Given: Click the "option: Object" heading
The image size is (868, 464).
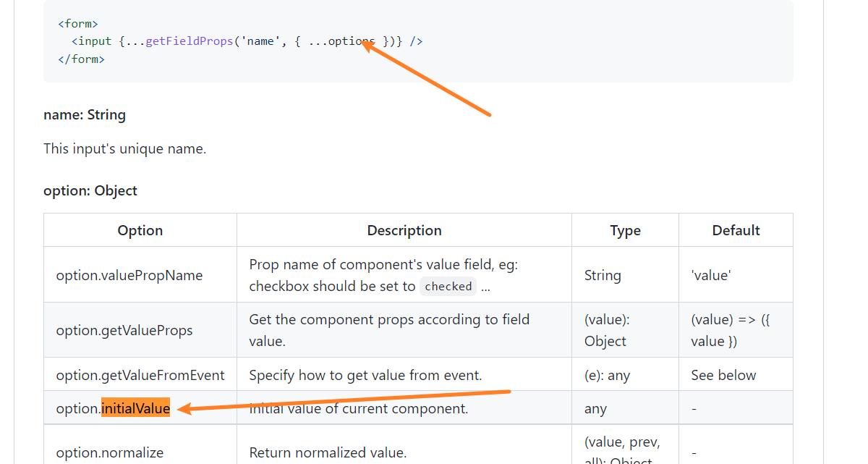Looking at the screenshot, I should pyautogui.click(x=90, y=190).
